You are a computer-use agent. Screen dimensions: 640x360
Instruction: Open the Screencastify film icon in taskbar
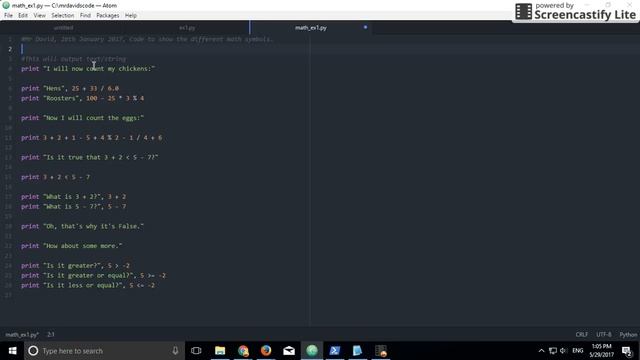(x=381, y=351)
